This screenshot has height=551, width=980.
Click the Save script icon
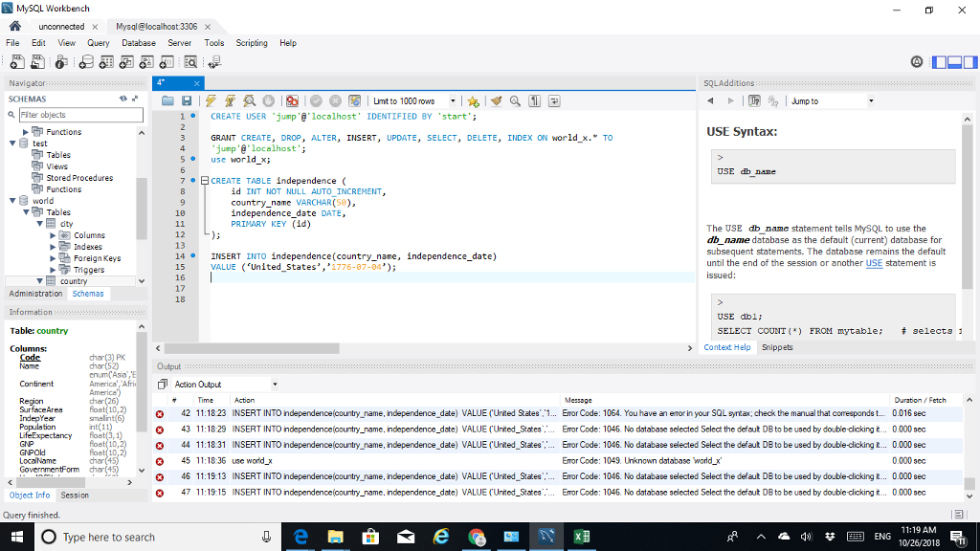click(x=188, y=100)
